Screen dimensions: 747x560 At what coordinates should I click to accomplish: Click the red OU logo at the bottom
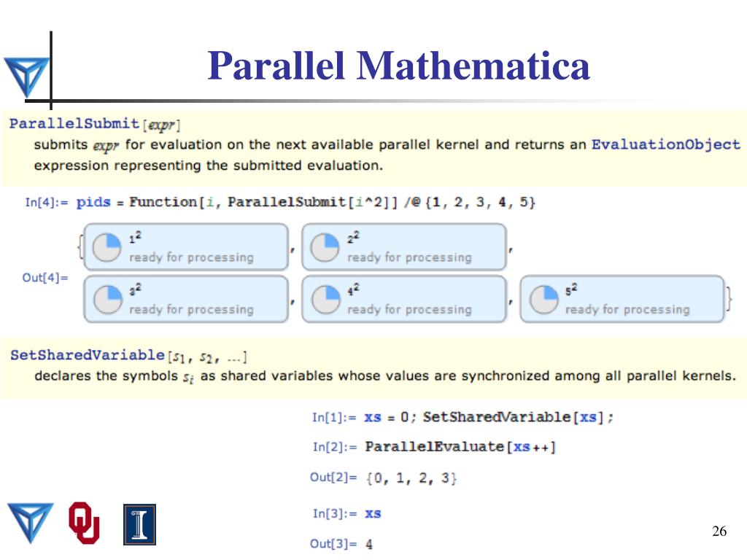84,522
